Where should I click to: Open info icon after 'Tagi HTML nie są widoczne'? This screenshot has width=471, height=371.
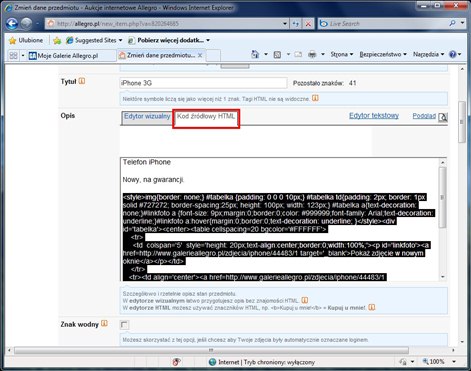tap(315, 98)
